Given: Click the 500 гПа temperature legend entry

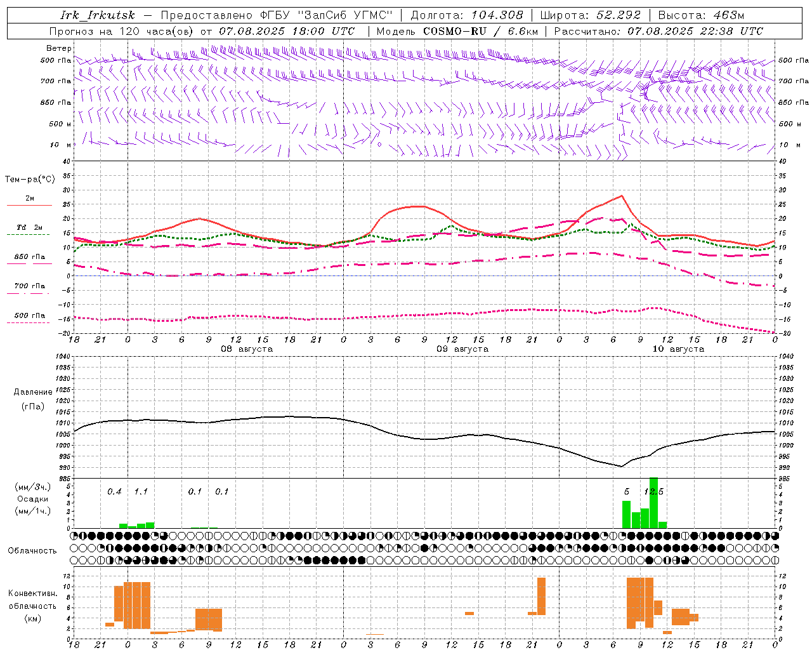Looking at the screenshot, I should tap(30, 315).
